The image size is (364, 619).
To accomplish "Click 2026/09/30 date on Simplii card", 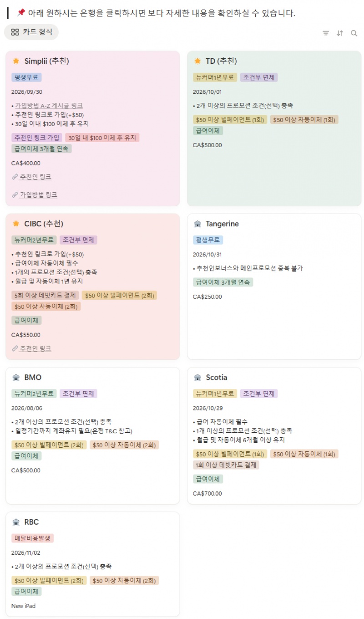I will (x=27, y=92).
